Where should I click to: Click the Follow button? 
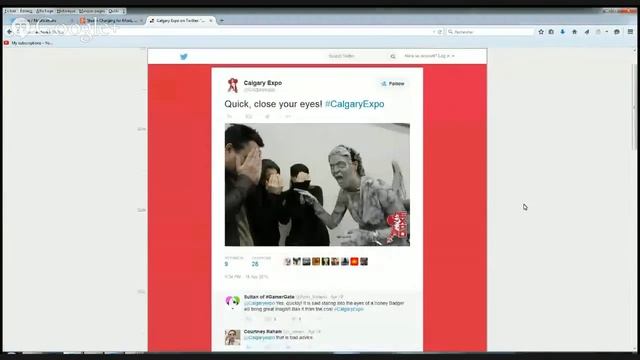coord(393,84)
